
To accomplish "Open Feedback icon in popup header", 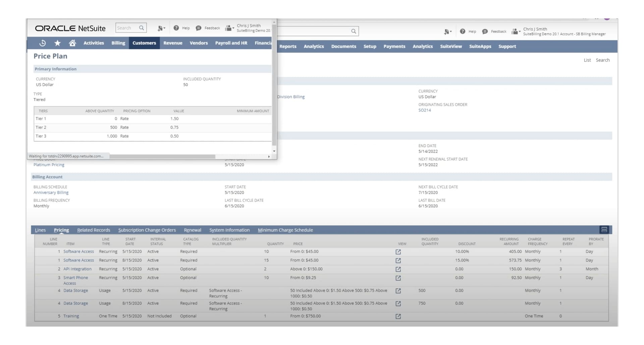I will click(x=199, y=28).
